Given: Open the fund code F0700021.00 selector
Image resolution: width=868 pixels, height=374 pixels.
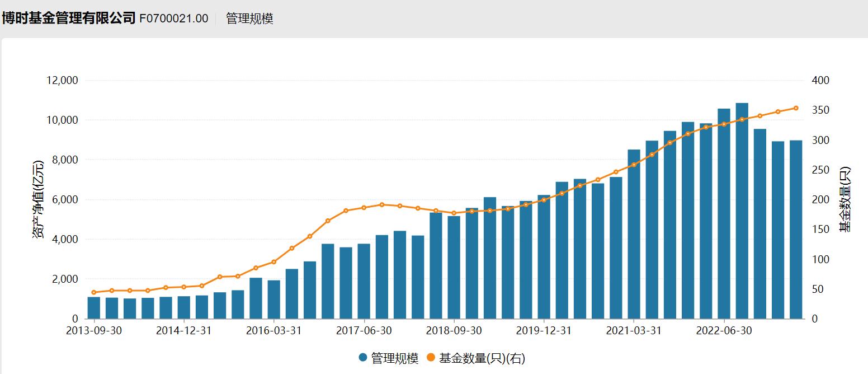Looking at the screenshot, I should [174, 17].
